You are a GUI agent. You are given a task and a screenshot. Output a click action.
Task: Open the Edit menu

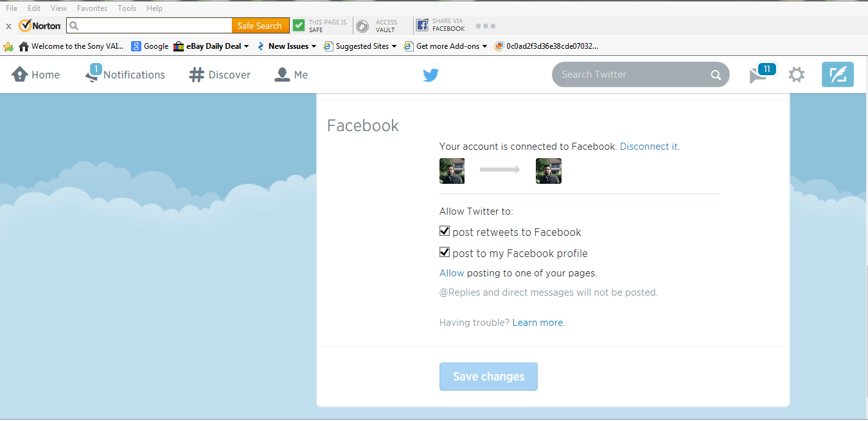pos(34,8)
